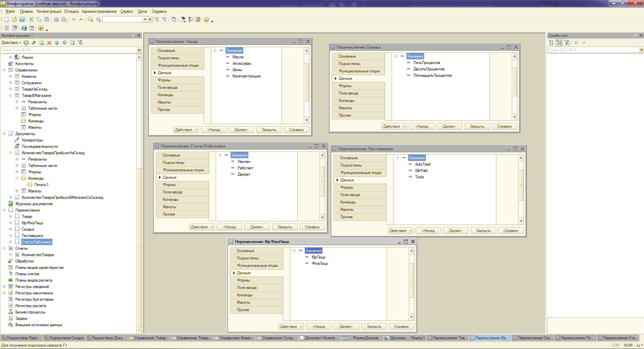Switch to Справочник Клиен... window tab
The height and width of the screenshot is (349, 644).
(x=234, y=338)
